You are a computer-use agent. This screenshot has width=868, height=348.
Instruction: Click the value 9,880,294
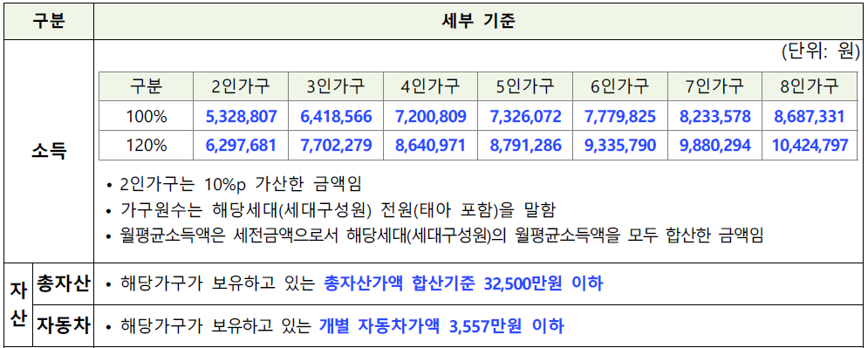[x=714, y=146]
